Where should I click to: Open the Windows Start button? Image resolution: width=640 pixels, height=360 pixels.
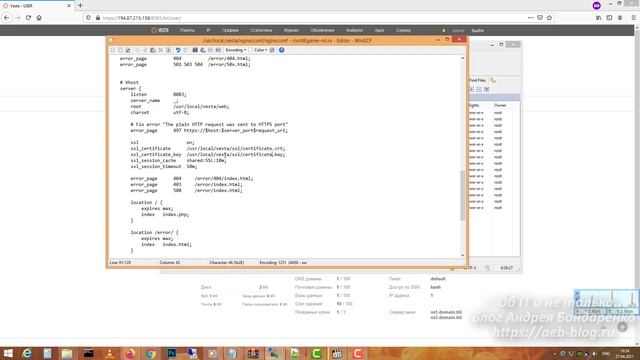tap(8, 353)
